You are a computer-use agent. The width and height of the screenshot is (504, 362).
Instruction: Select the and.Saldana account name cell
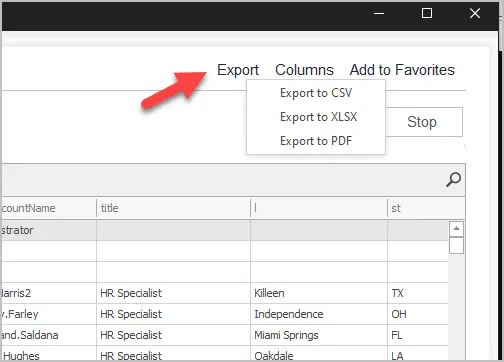(x=49, y=335)
